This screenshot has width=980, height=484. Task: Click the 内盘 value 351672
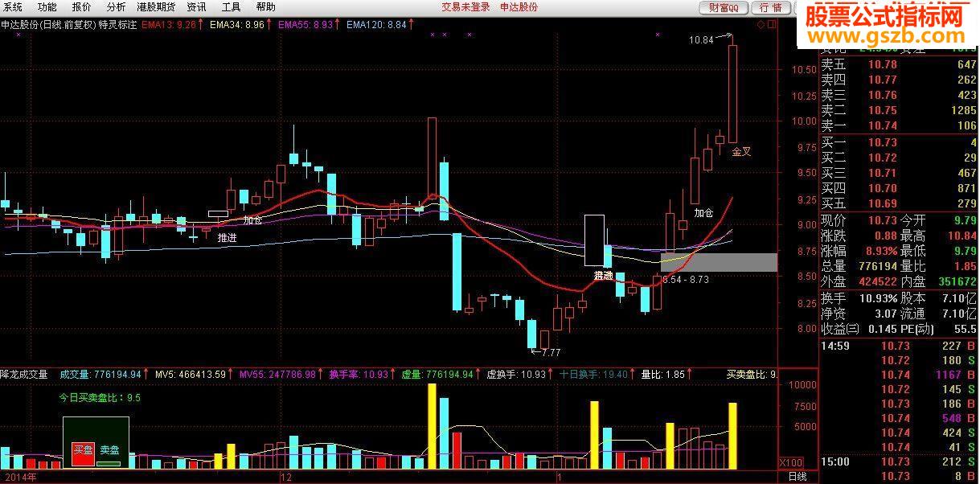pyautogui.click(x=957, y=281)
